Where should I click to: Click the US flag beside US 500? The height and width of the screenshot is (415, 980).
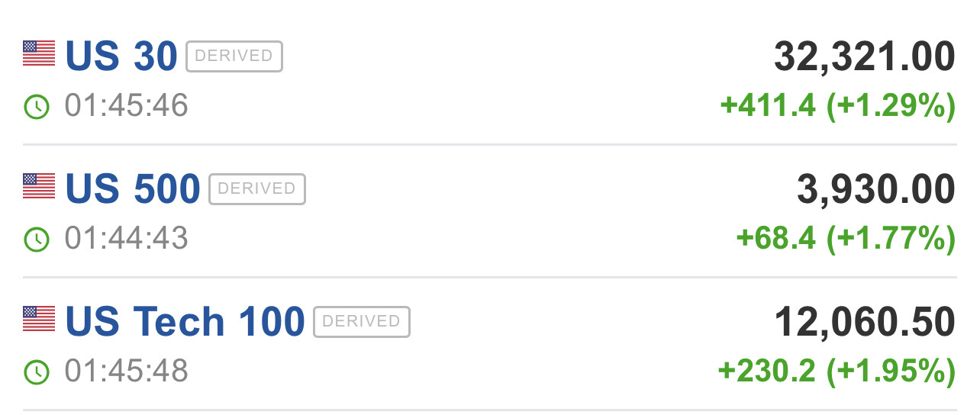[x=39, y=186]
